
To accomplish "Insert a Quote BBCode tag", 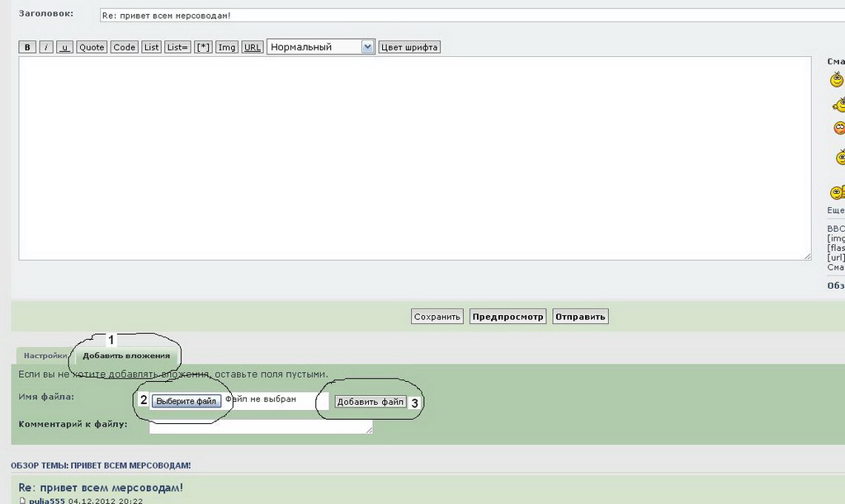I will point(92,47).
